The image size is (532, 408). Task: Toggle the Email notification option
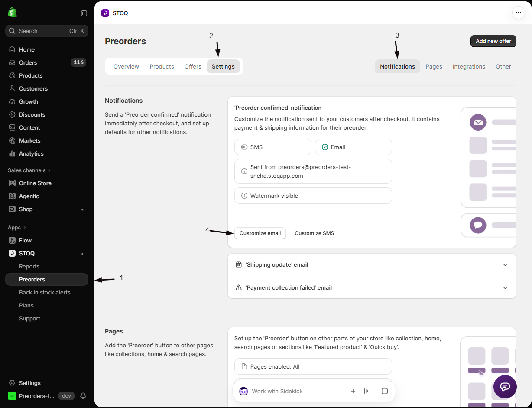[325, 147]
